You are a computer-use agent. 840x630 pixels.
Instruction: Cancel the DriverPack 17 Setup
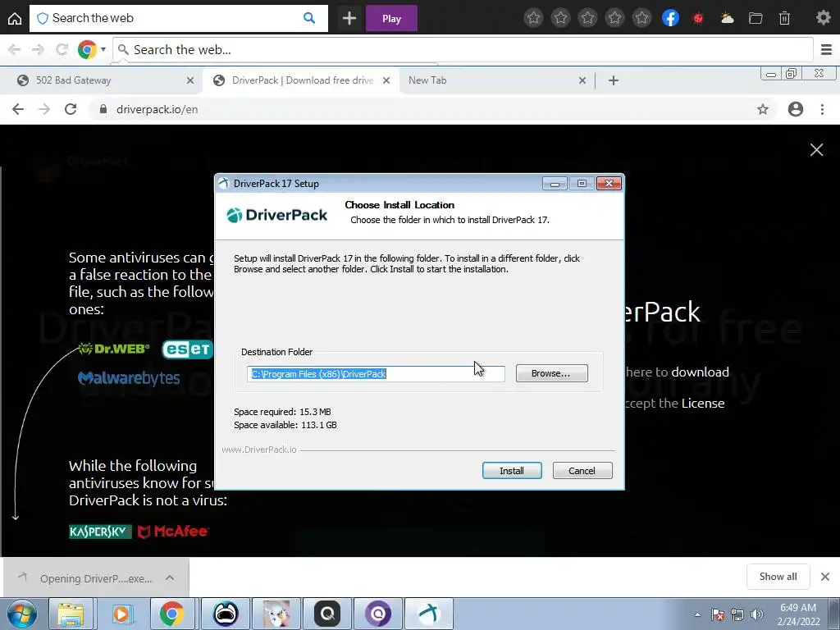(x=582, y=470)
